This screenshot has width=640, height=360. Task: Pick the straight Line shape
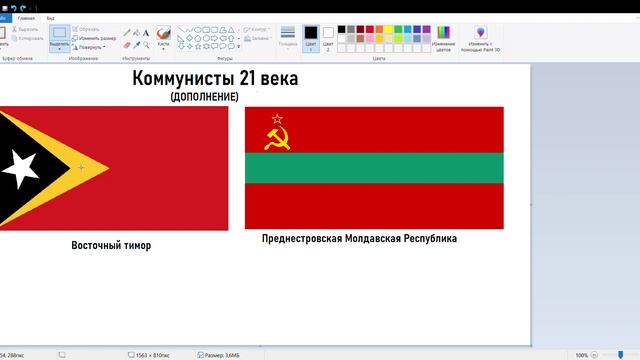[x=181, y=30]
